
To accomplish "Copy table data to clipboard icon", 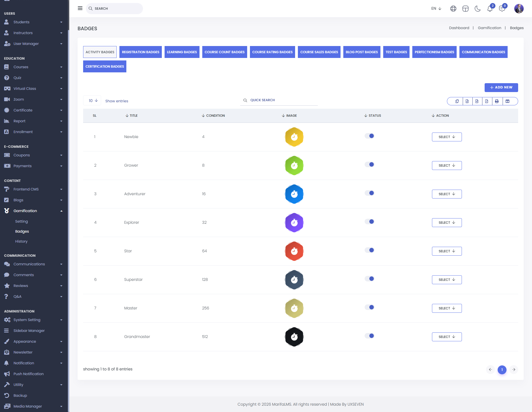I will [x=457, y=101].
